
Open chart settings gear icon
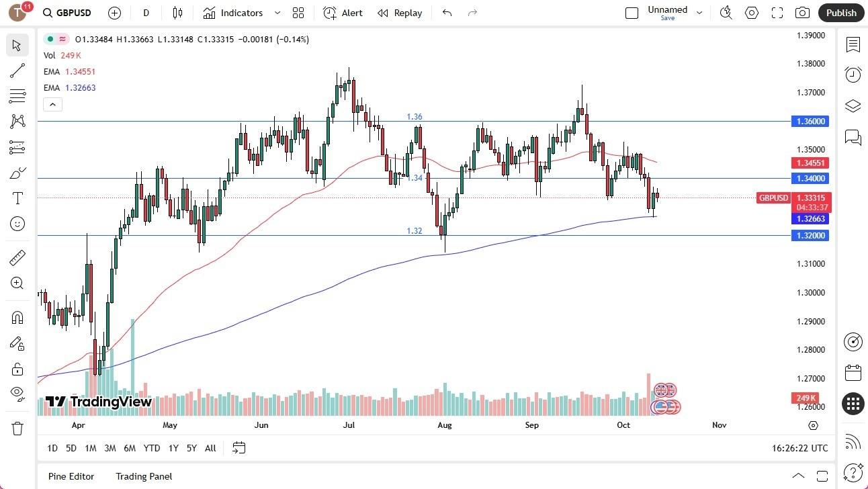(x=752, y=13)
